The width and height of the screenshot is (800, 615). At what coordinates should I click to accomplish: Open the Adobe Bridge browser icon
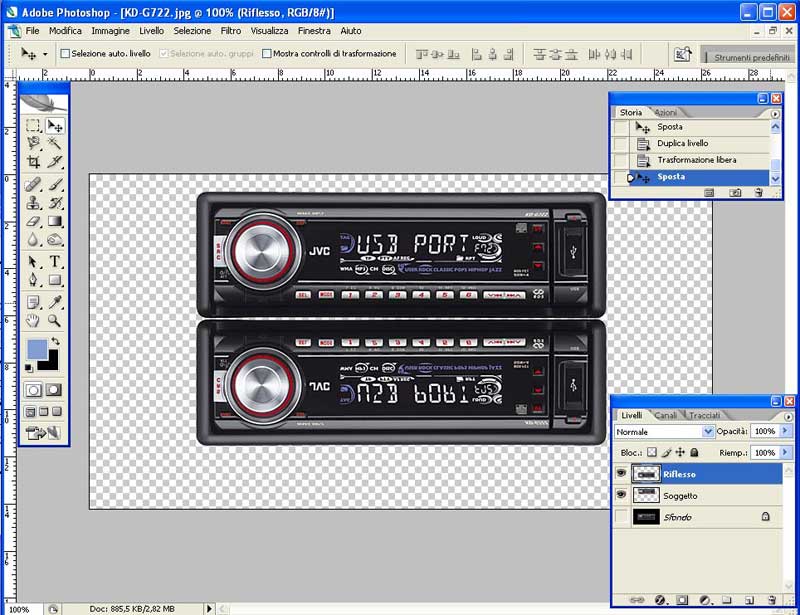click(683, 54)
